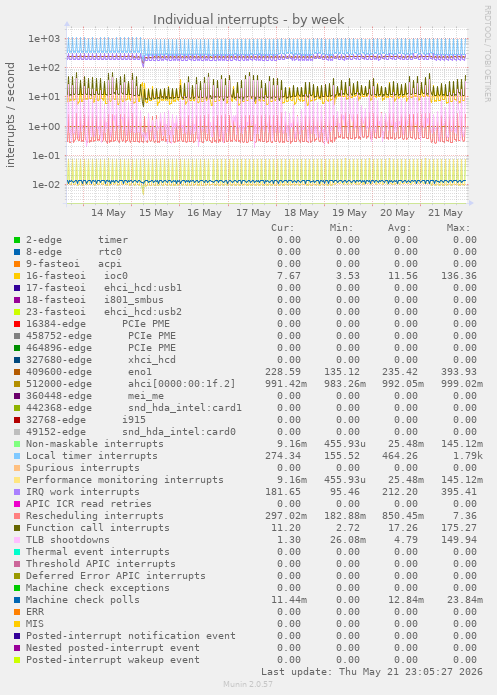Click the '442368-edge snd_hda_intel:card1' legend label
Image resolution: width=497 pixels, height=695 pixels.
click(x=134, y=408)
